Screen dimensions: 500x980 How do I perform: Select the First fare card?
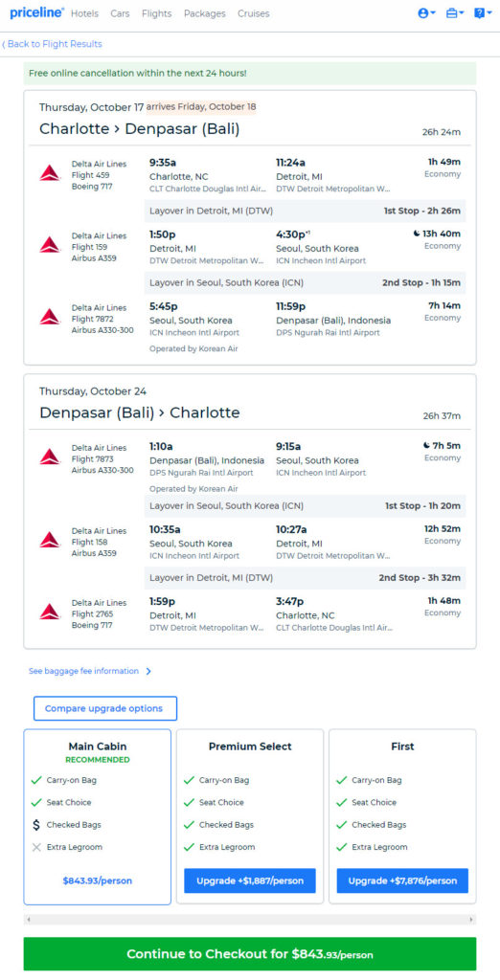point(402,817)
